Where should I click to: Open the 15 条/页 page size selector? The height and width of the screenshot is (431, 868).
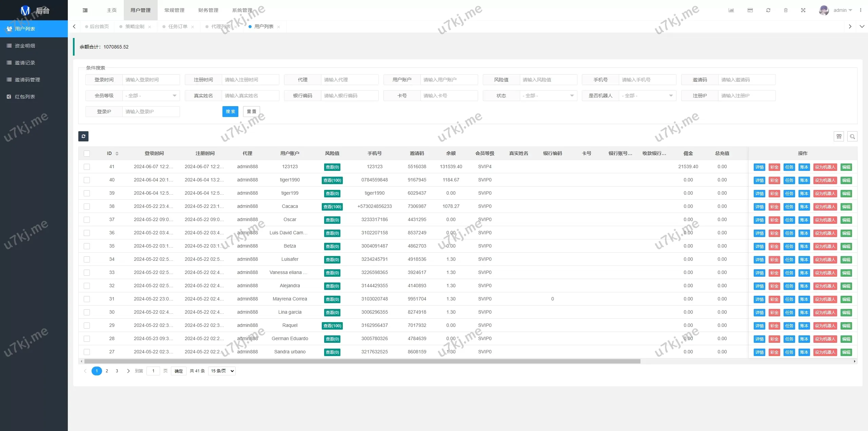point(222,371)
